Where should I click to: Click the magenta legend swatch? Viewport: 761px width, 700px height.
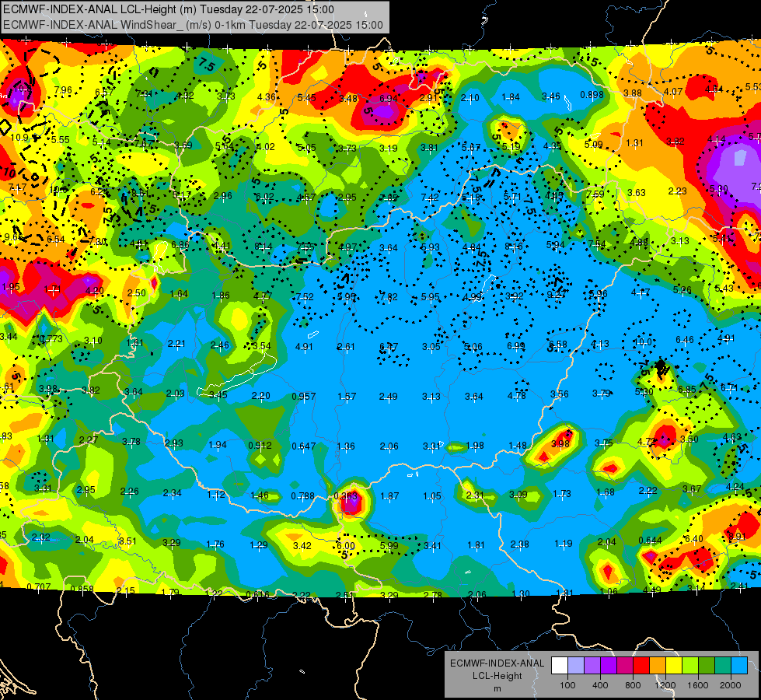pos(625,666)
